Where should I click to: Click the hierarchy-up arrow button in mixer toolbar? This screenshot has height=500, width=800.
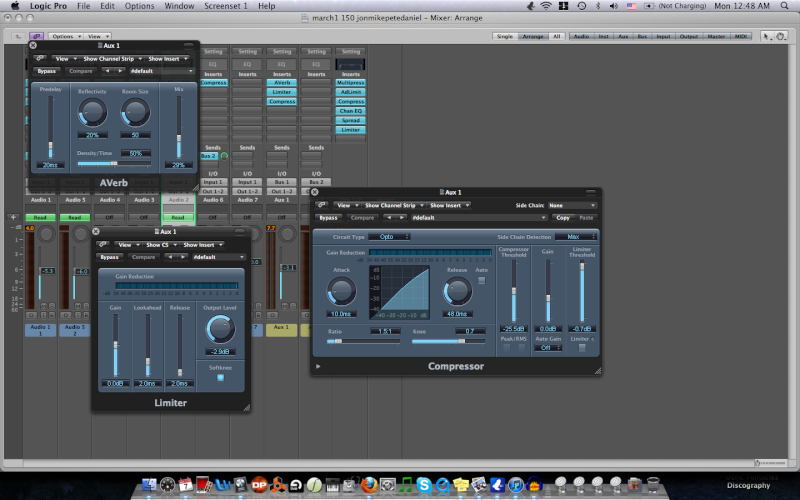[x=18, y=36]
